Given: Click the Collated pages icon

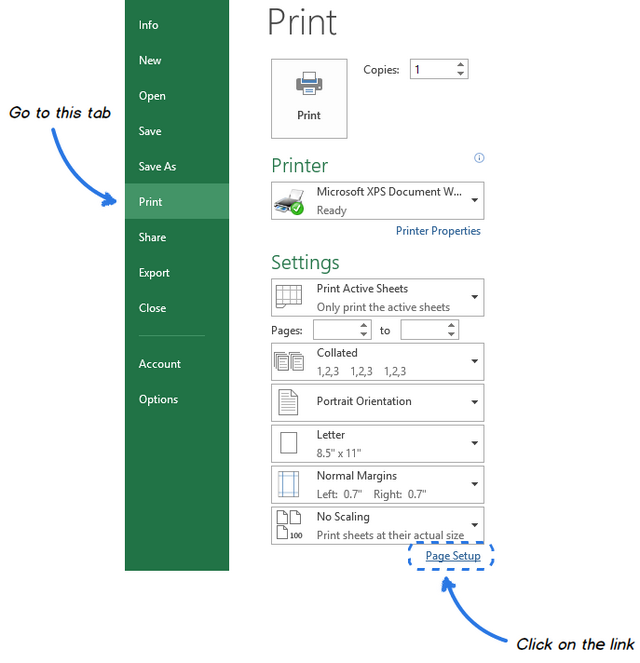Looking at the screenshot, I should click(x=289, y=361).
